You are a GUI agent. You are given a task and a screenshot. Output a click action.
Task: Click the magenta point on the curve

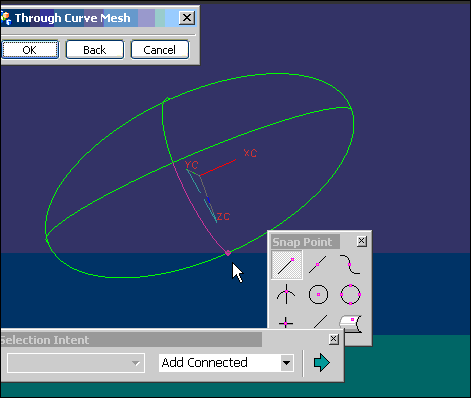(228, 253)
